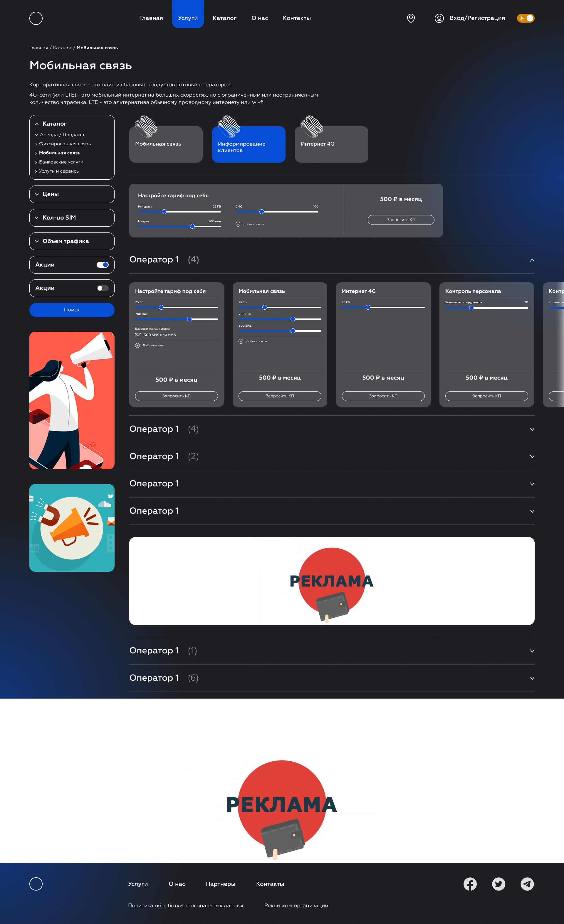This screenshot has height=924, width=564.
Task: Click the envelope icon beside 300 SMS или MMS
Action: click(138, 335)
